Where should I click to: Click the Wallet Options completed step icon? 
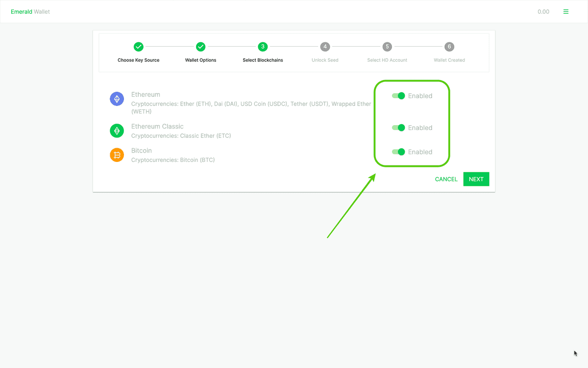pos(200,47)
